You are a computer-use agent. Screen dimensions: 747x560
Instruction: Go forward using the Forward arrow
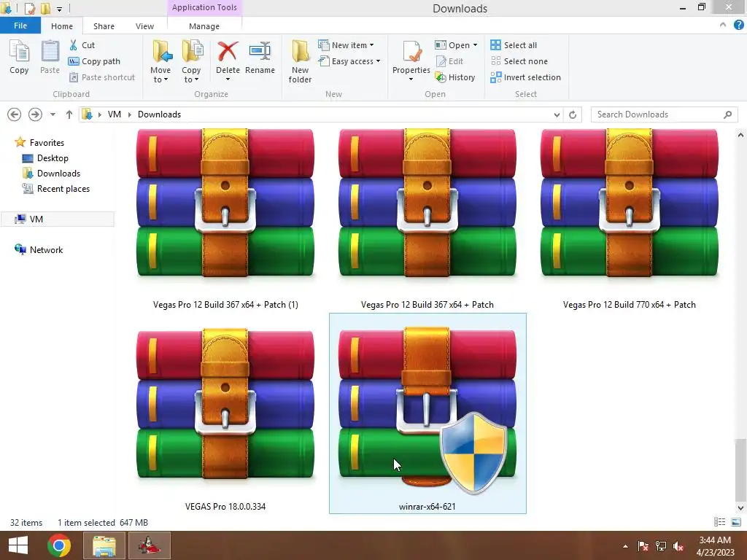pyautogui.click(x=35, y=114)
